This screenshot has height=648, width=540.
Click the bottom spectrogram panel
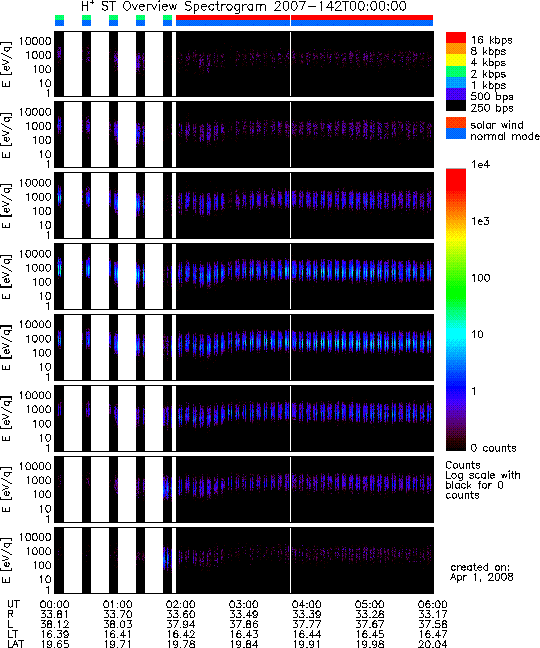244,560
